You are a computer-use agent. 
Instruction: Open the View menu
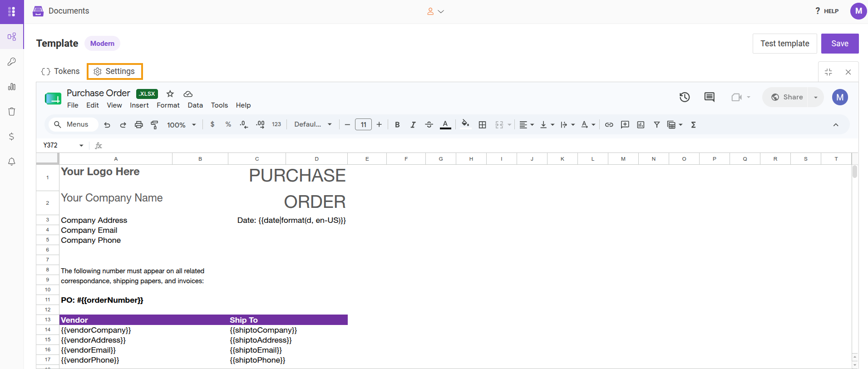[x=114, y=105]
